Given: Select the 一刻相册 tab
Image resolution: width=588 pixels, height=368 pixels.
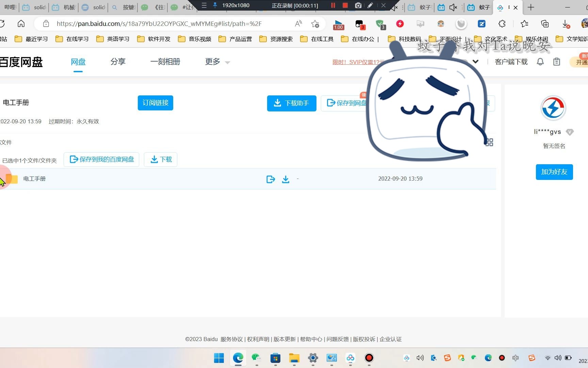Looking at the screenshot, I should [x=165, y=62].
